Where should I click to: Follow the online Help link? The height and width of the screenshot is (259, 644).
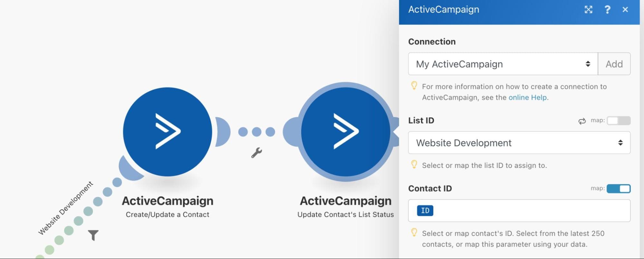527,98
